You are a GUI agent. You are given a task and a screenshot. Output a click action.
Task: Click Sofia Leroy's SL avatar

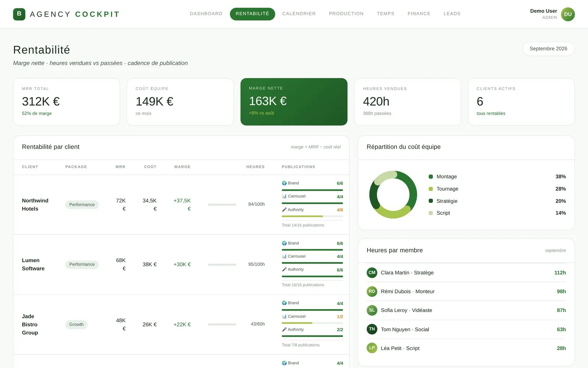(372, 310)
